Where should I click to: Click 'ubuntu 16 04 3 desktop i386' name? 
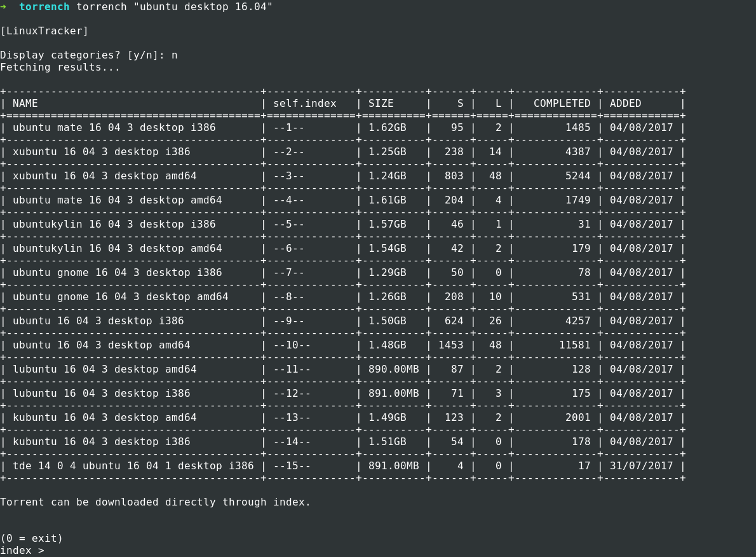click(x=98, y=321)
